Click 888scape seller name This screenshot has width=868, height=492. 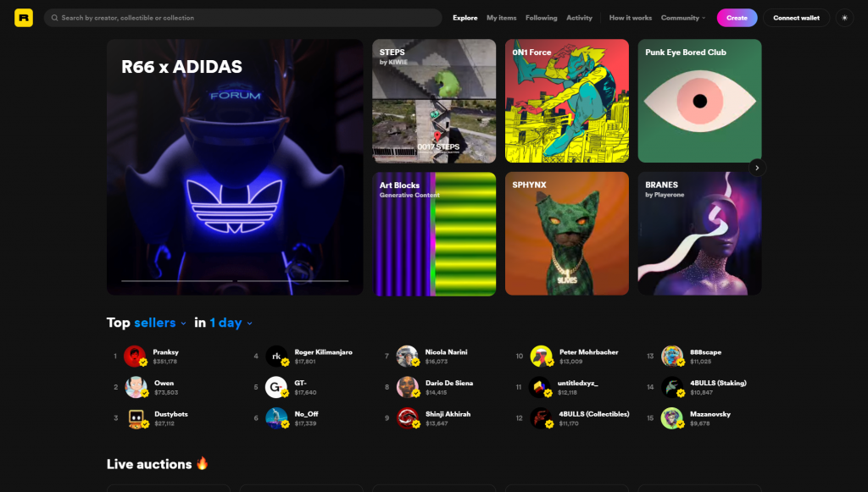pyautogui.click(x=705, y=352)
